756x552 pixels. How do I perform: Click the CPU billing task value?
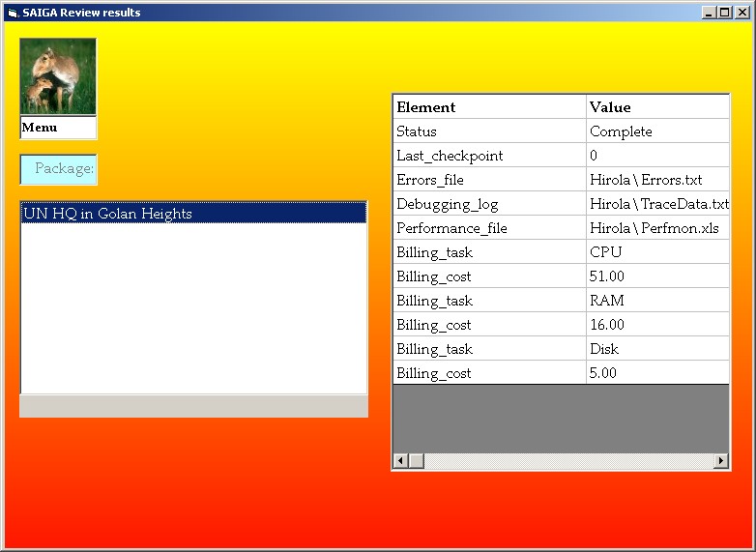pos(657,252)
